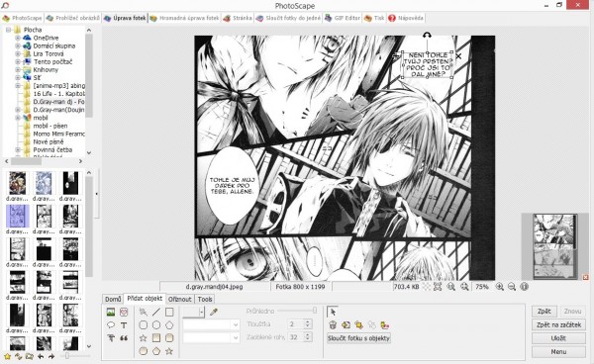Click the zoom out magnifier icon
This screenshot has width=594, height=364.
click(512, 287)
